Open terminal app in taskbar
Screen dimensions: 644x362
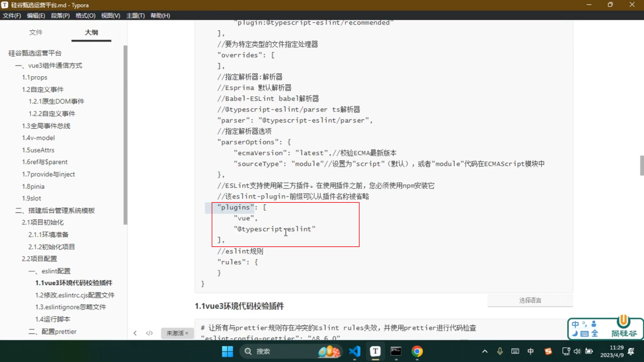396,351
